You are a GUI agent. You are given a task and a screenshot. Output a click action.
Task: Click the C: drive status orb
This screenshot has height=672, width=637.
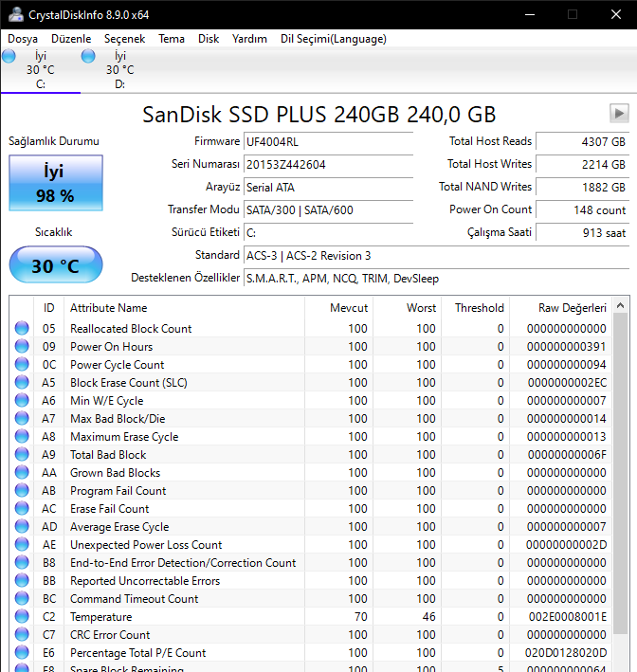9,57
